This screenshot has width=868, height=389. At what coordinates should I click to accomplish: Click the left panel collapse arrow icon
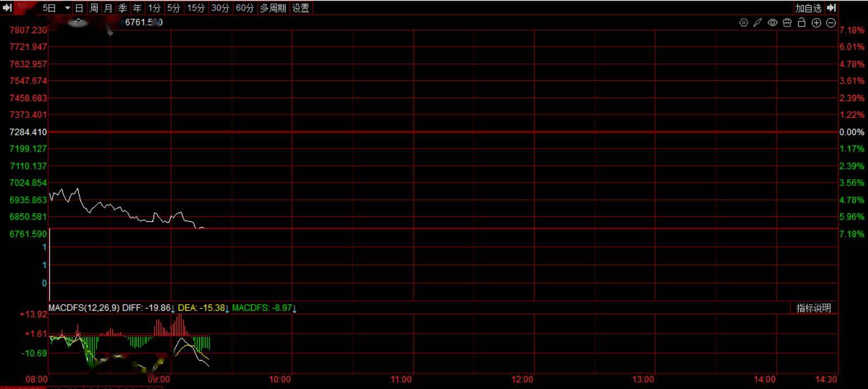(8, 8)
